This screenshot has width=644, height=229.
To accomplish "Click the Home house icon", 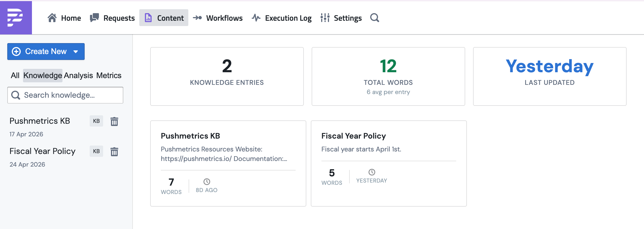I will (x=52, y=18).
